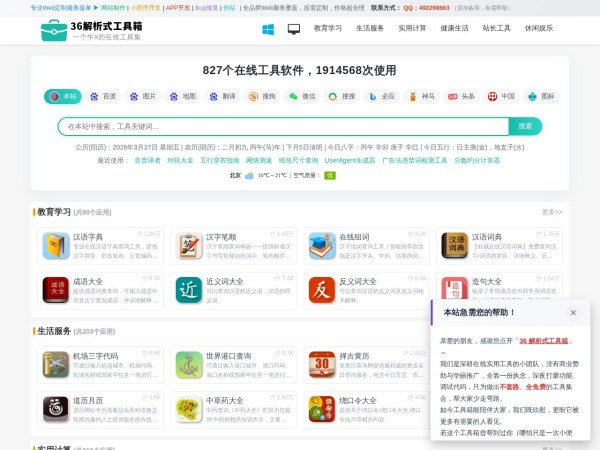Open the 绕口令大全 tool icon
Image resolution: width=600 pixels, height=450 pixels.
[322, 409]
